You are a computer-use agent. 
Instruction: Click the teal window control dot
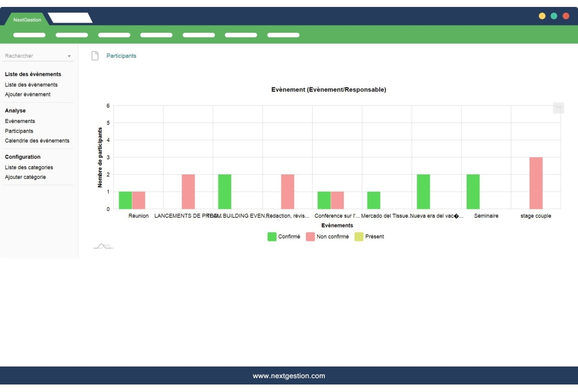click(x=554, y=16)
